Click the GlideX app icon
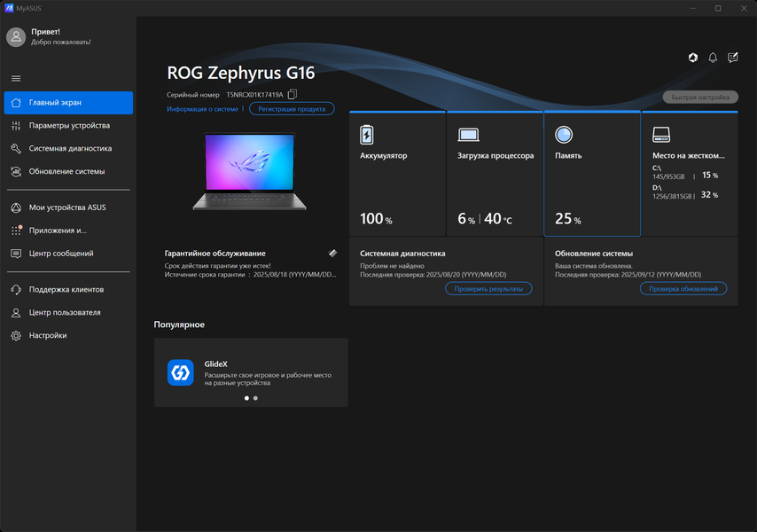Image resolution: width=757 pixels, height=532 pixels. [x=181, y=372]
